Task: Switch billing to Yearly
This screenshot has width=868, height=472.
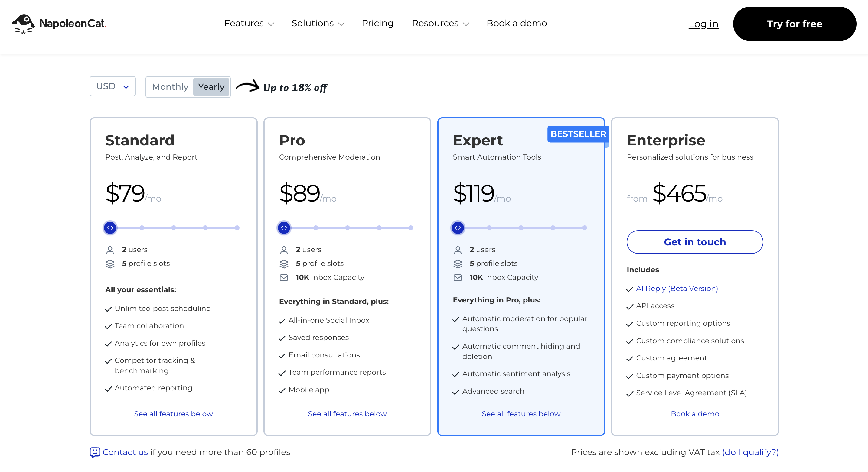Action: tap(211, 87)
